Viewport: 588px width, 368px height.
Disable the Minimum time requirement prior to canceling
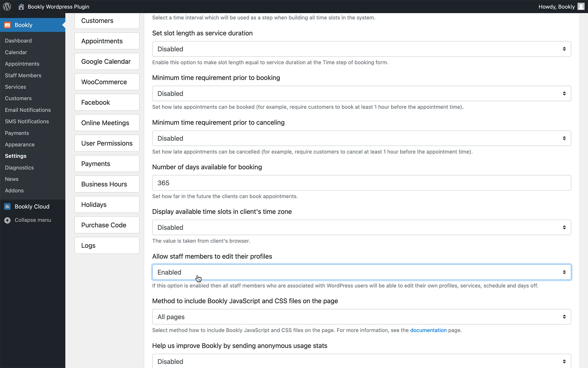[x=362, y=138]
